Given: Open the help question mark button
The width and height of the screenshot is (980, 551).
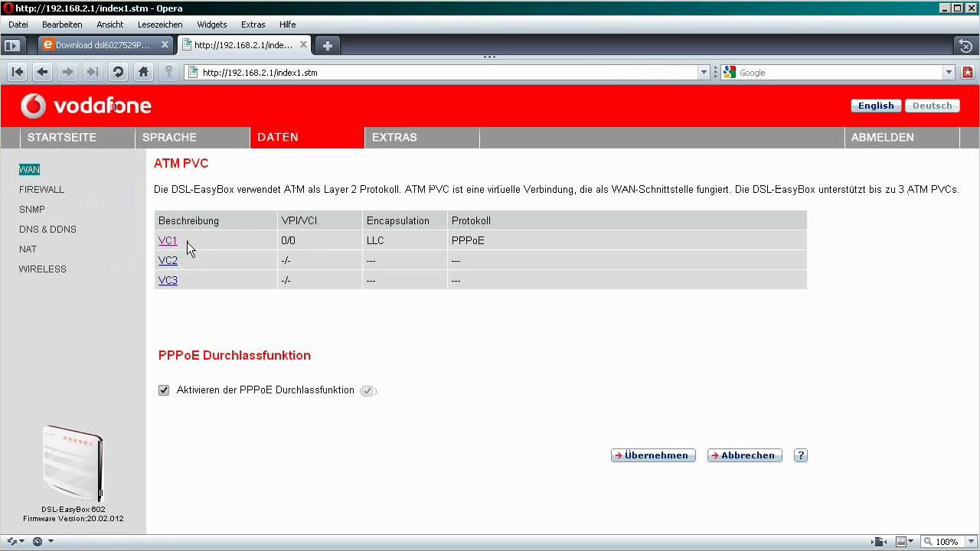Looking at the screenshot, I should 801,455.
